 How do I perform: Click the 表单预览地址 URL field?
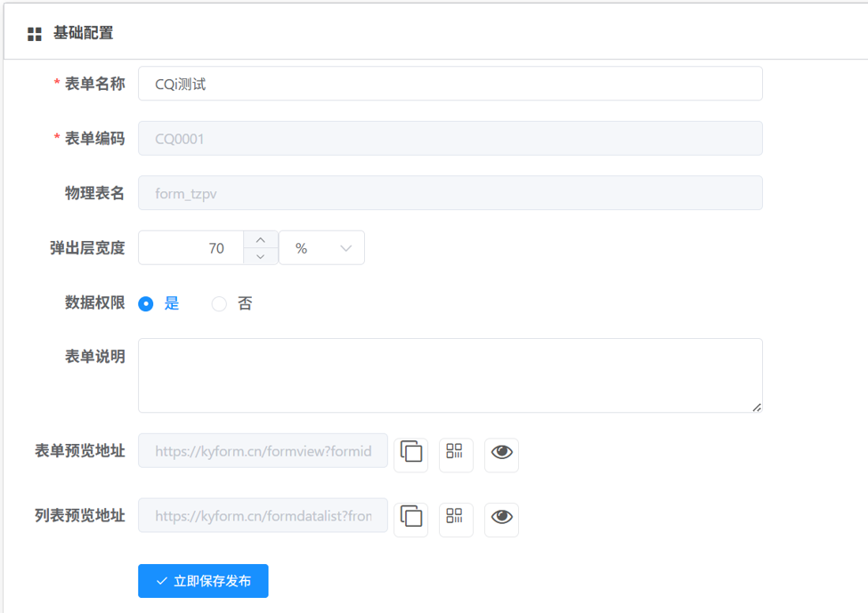263,451
